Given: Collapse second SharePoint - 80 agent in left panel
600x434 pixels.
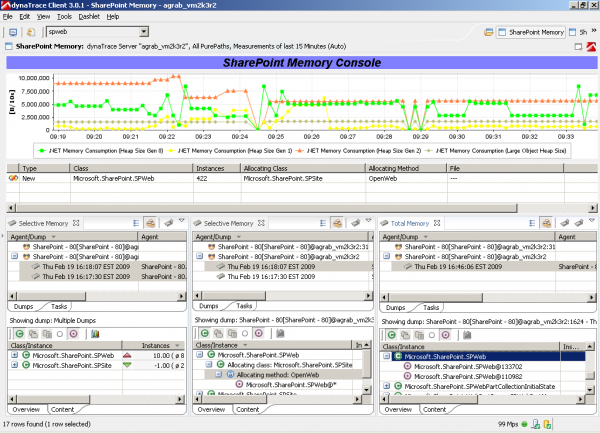Looking at the screenshot, I should pos(15,256).
